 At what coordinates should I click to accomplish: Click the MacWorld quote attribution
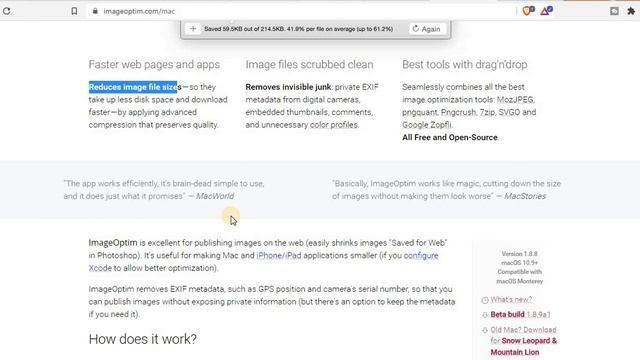tap(215, 196)
